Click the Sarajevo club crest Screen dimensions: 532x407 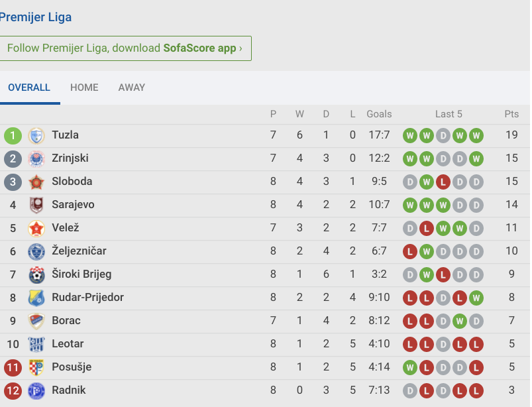click(x=36, y=205)
